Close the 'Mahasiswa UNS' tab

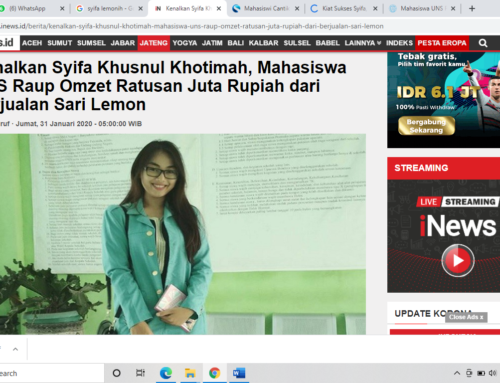453,9
